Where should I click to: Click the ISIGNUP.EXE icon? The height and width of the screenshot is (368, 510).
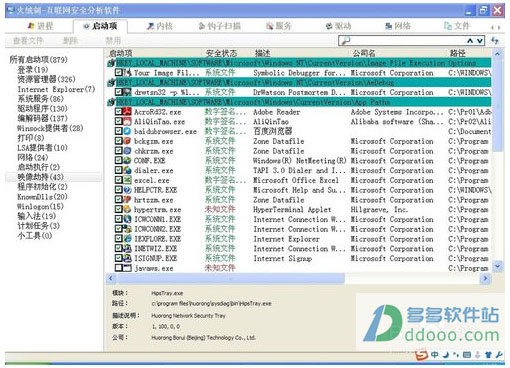pos(127,258)
